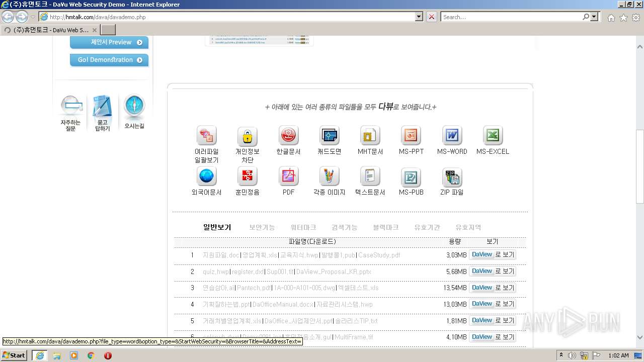Viewport: 644px width, 362px height.
Task: Click the 묻고 답하기 sidebar icon
Action: click(x=102, y=113)
